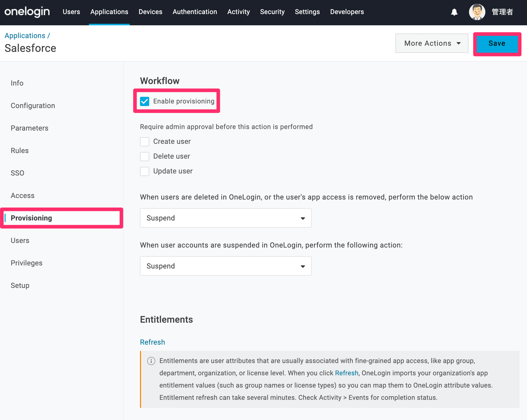The width and height of the screenshot is (527, 420).
Task: Click the admin user avatar
Action: 477,12
